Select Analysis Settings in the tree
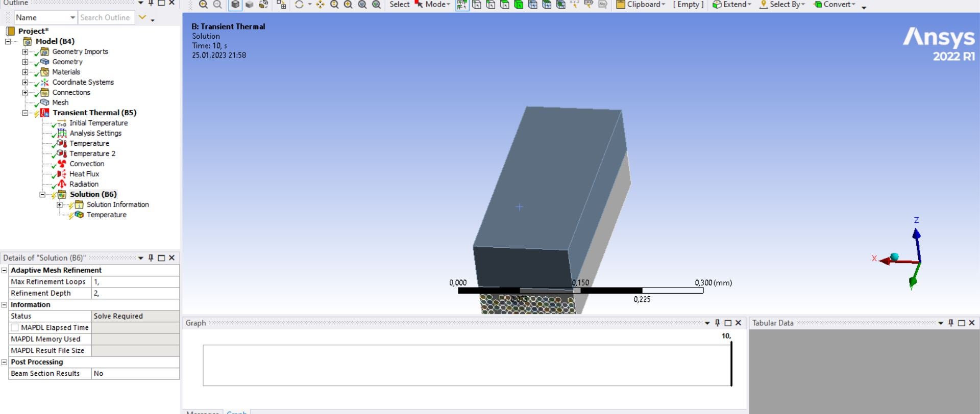The height and width of the screenshot is (414, 980). [x=95, y=133]
